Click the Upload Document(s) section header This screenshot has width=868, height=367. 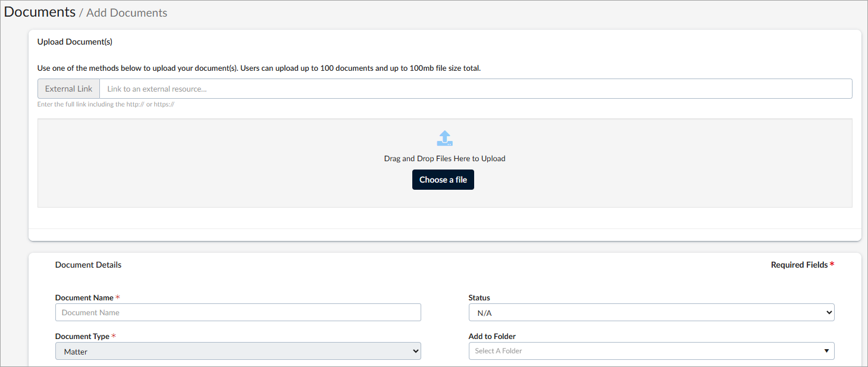click(x=75, y=42)
